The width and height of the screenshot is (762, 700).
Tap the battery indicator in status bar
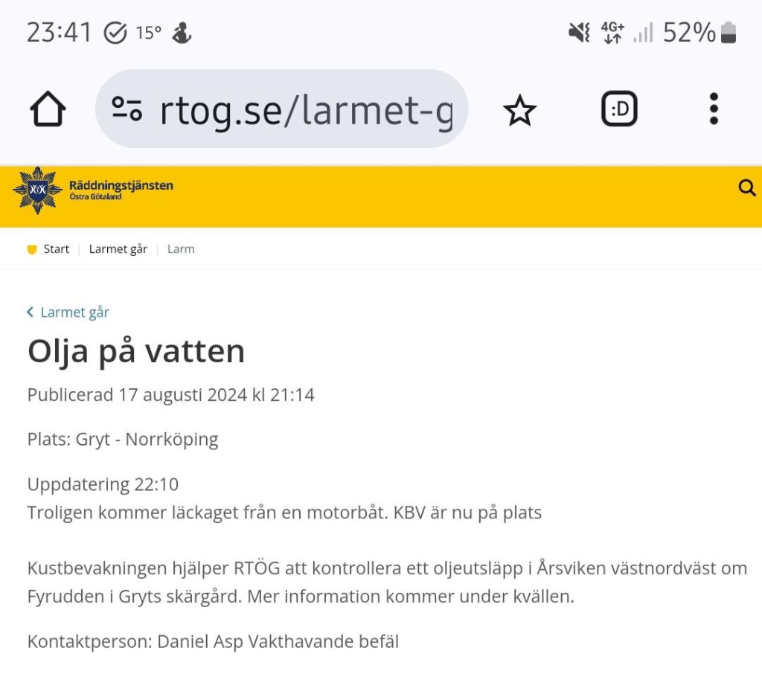(729, 33)
